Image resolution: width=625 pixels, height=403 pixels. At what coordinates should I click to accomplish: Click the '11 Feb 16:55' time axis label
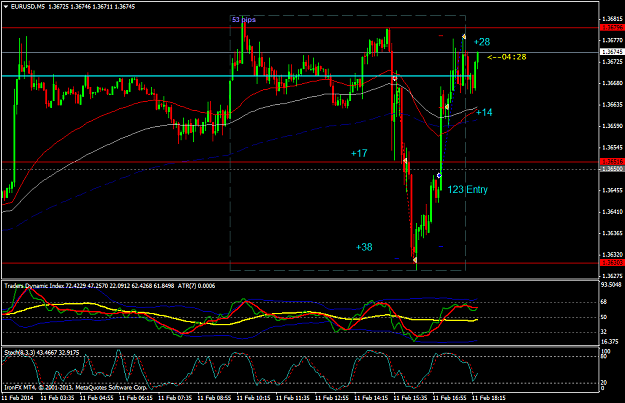[450, 398]
